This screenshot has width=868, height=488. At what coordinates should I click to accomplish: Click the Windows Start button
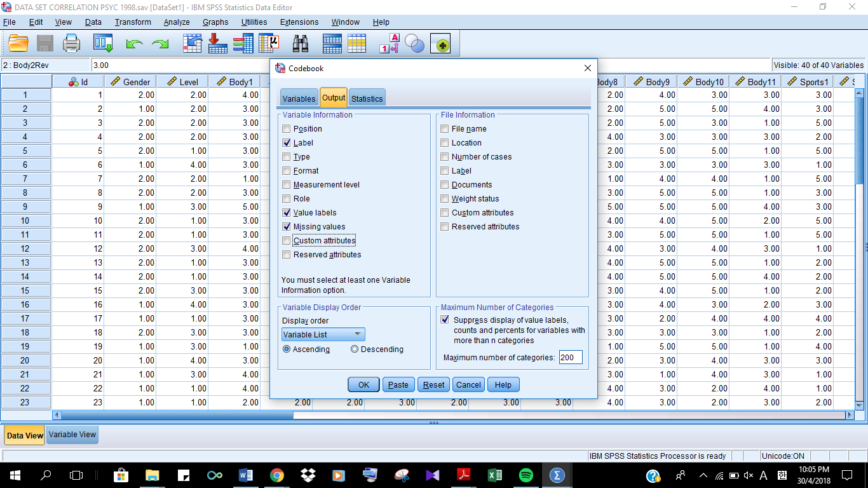pos(15,475)
